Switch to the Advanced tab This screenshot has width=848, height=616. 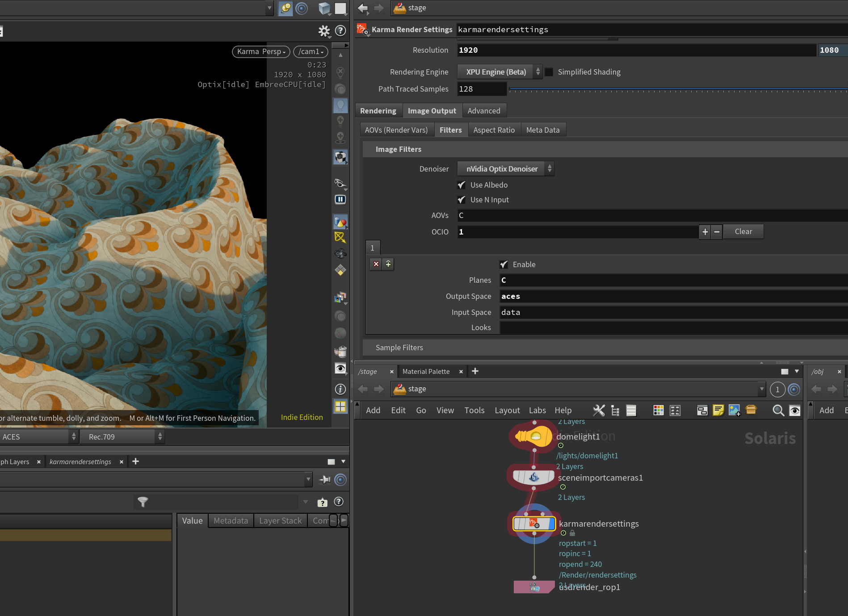tap(484, 110)
